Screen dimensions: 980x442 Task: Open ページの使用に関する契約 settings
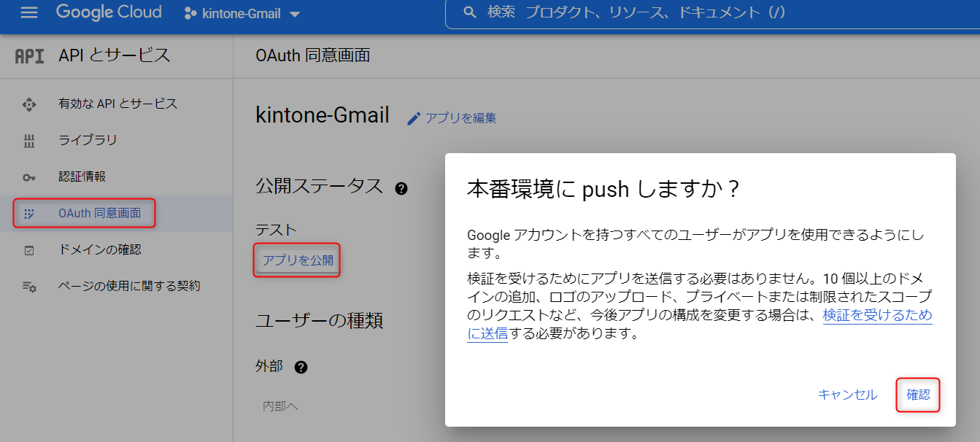tap(128, 286)
